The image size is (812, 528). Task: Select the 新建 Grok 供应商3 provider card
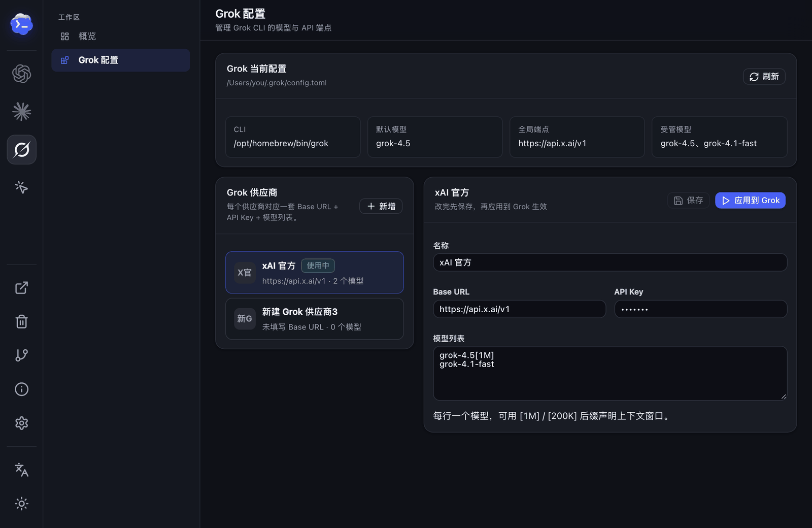(x=315, y=319)
